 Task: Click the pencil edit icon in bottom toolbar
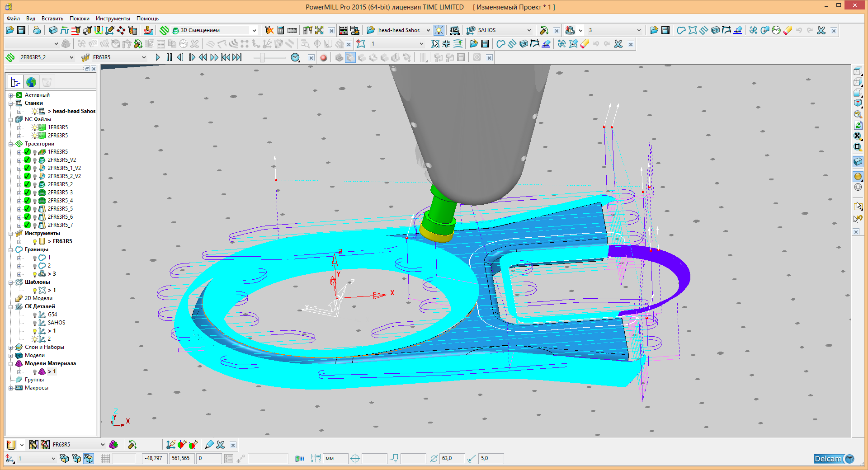(x=209, y=445)
